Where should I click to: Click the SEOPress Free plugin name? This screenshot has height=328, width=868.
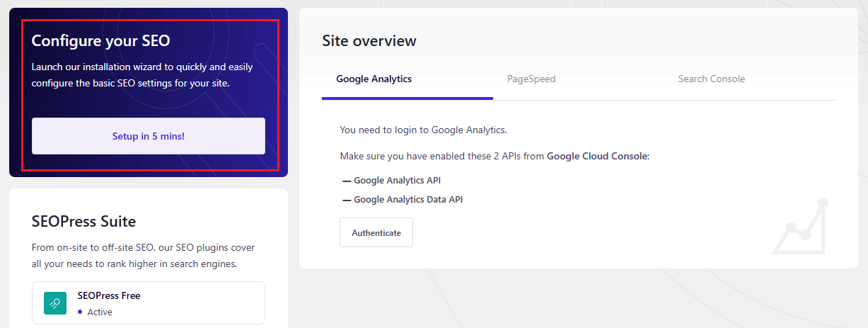point(109,295)
